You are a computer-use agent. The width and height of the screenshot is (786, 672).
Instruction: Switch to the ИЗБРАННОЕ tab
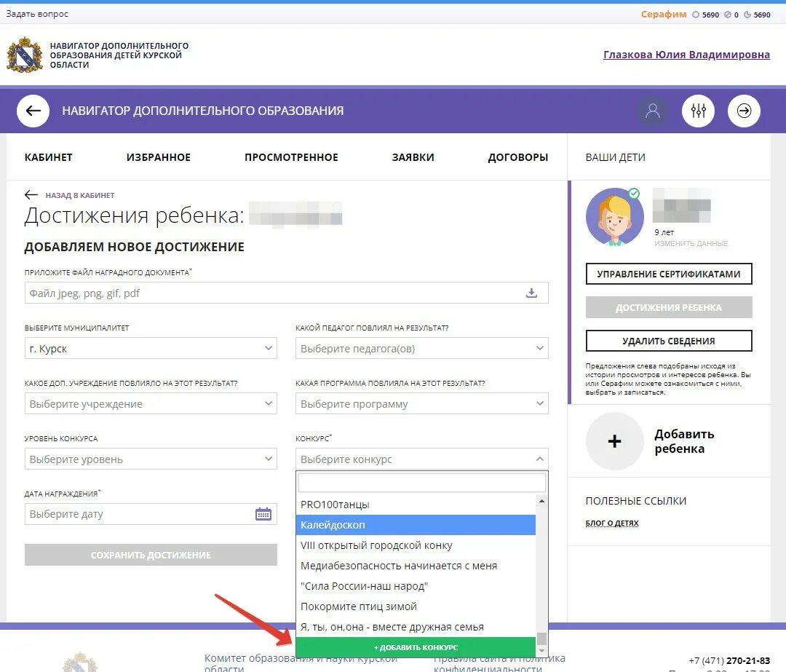tap(158, 157)
